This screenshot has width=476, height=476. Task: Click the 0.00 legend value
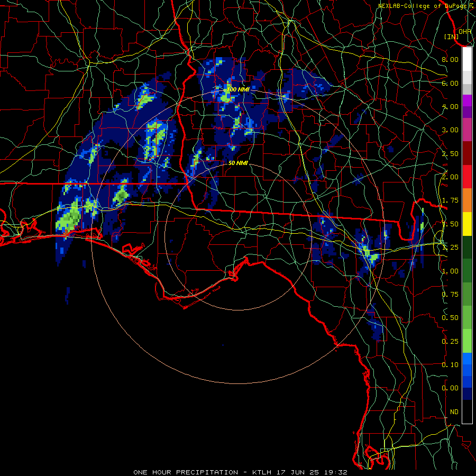pyautogui.click(x=450, y=388)
